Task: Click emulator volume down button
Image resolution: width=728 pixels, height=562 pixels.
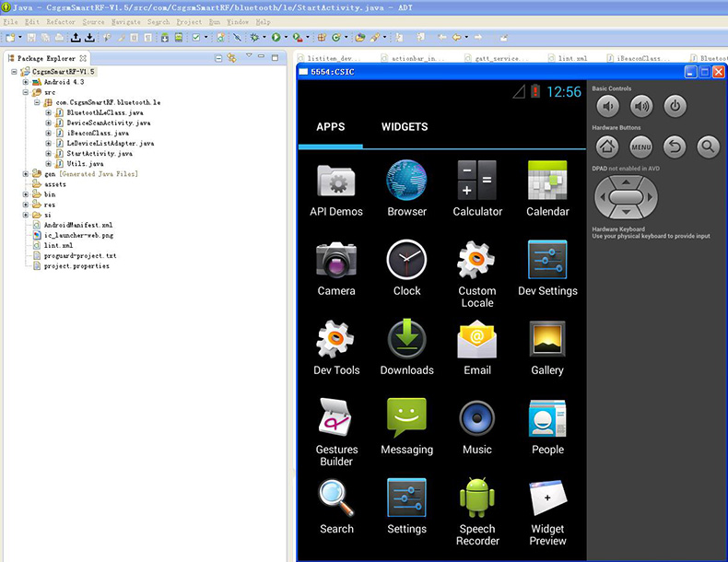Action: (607, 106)
